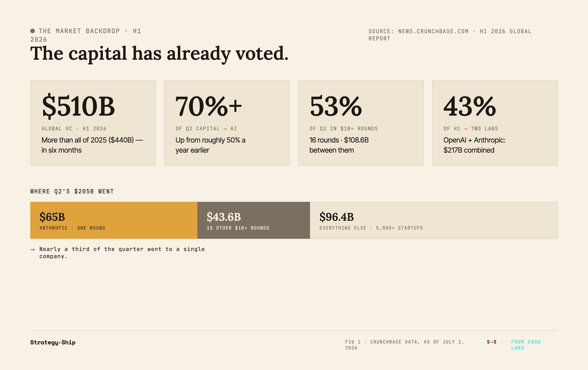The image size is (588, 370).
Task: Click the red arrow in 'OF H1 → TWO LABS'
Action: pyautogui.click(x=466, y=129)
